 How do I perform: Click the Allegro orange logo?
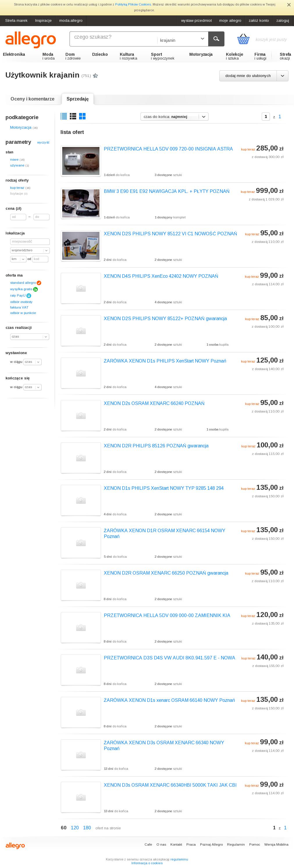pyautogui.click(x=31, y=40)
